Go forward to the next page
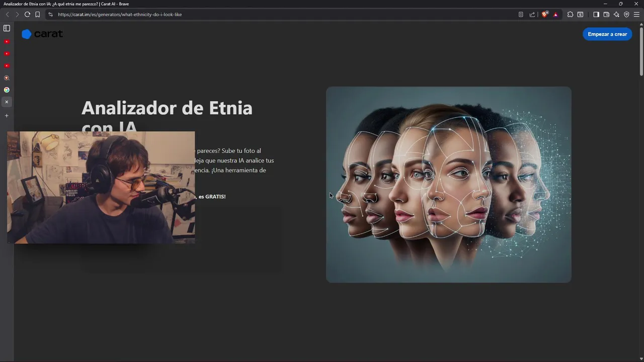Viewport: 644px width, 362px height. [x=17, y=15]
